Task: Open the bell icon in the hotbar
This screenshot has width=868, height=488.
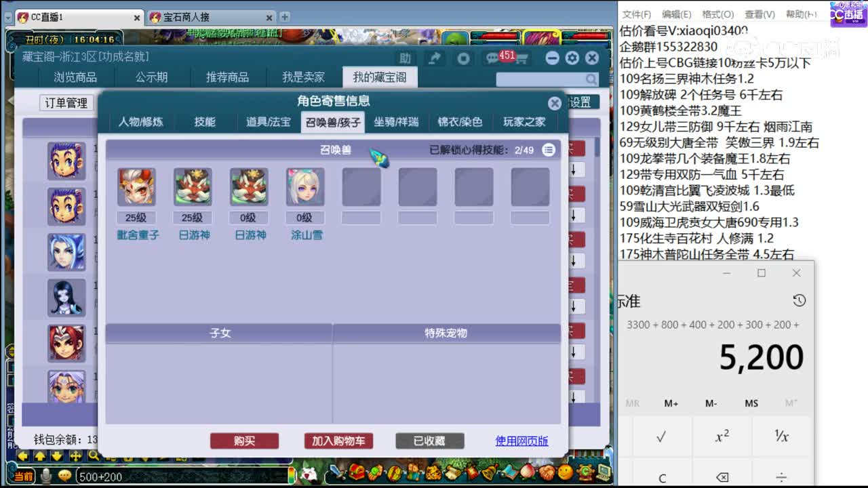Action: click(x=490, y=472)
